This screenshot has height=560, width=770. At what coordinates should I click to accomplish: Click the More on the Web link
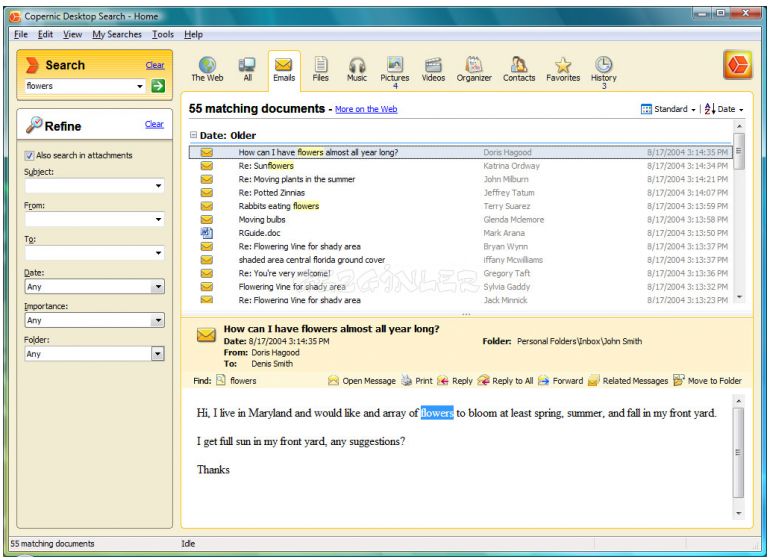[x=366, y=109]
